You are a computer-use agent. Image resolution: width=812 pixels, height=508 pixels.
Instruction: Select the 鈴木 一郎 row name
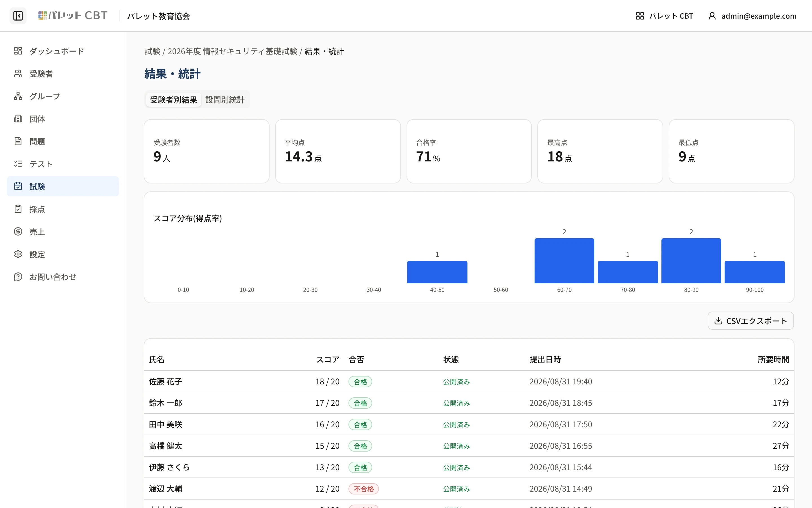coord(166,403)
